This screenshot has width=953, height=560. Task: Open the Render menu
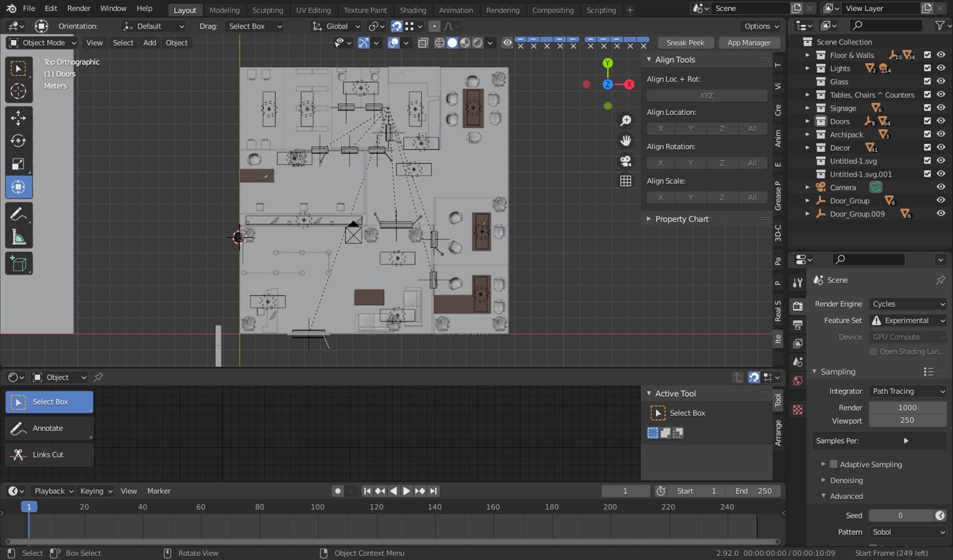pos(79,8)
